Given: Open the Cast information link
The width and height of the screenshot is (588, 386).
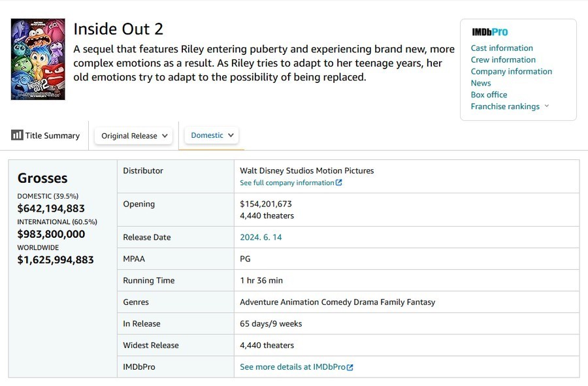Looking at the screenshot, I should (502, 48).
